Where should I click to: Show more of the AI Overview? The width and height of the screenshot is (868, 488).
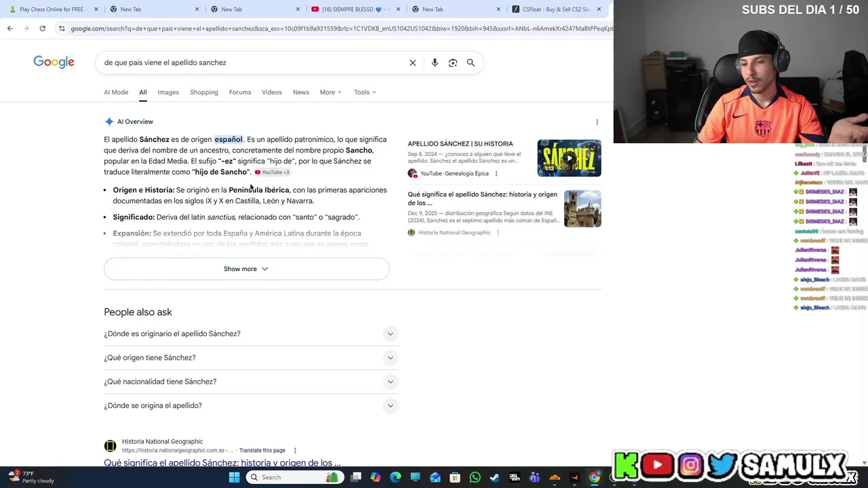(x=246, y=269)
